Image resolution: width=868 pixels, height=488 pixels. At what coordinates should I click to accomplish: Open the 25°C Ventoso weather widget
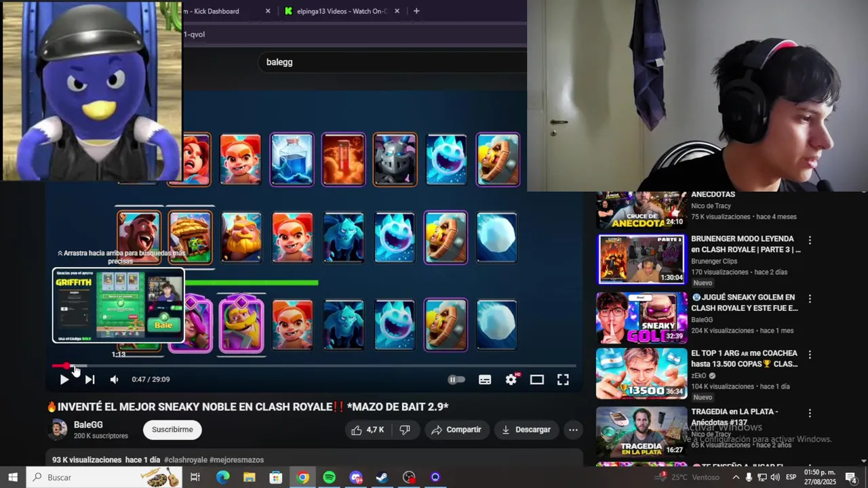click(x=686, y=477)
